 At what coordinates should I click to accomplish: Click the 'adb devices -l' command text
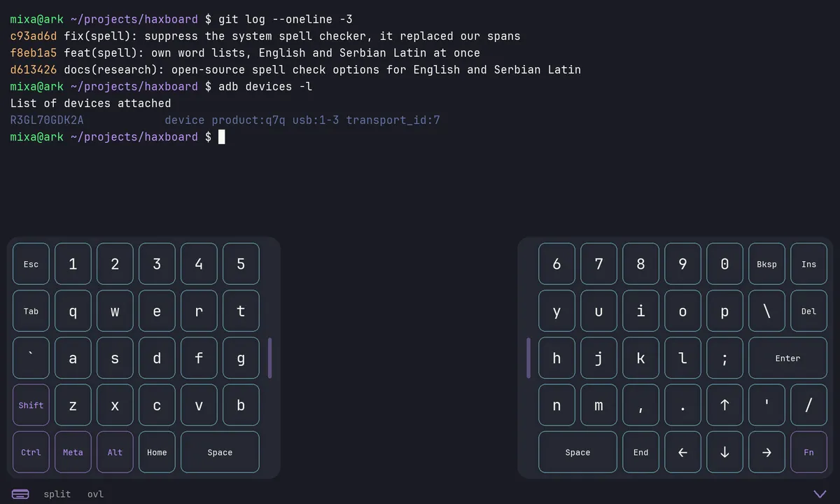click(x=265, y=86)
